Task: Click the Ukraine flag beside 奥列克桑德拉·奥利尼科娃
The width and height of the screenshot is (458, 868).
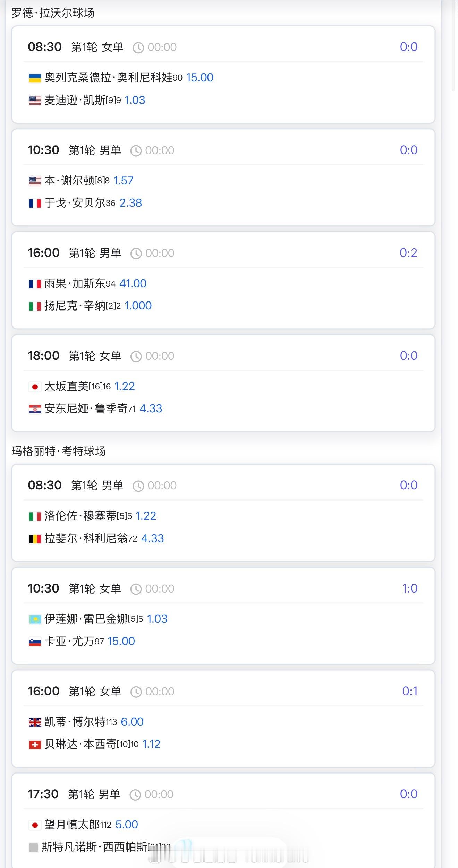Action: (x=35, y=78)
